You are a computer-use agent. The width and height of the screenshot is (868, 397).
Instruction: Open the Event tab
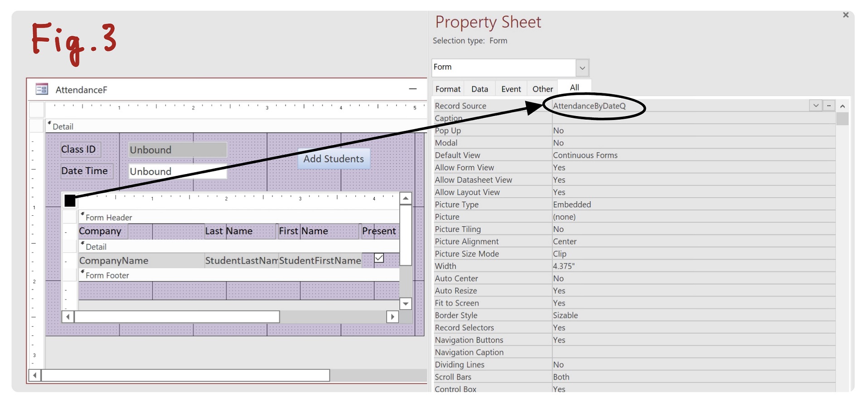pos(511,89)
